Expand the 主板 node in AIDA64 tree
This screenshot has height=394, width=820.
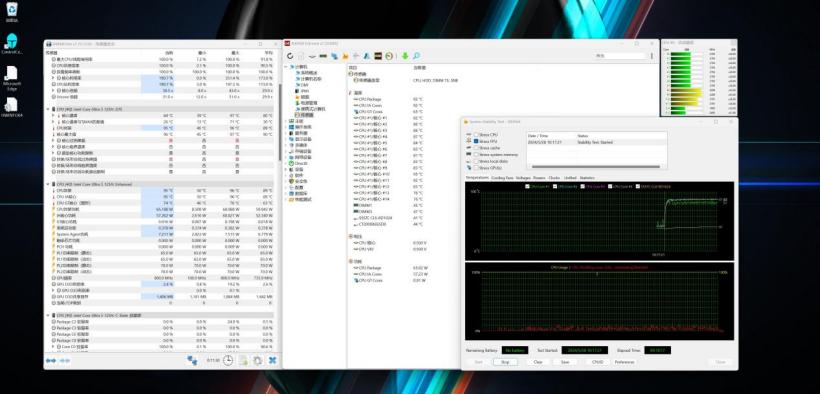tap(286, 121)
